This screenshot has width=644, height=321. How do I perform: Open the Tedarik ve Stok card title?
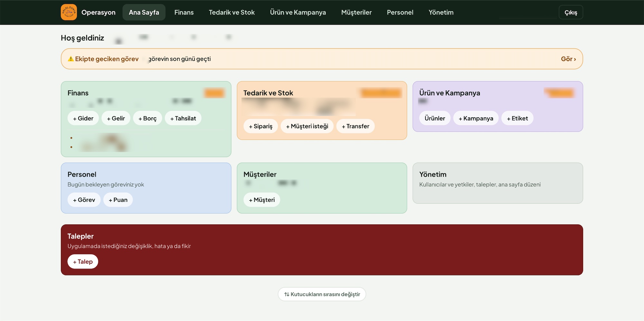click(x=268, y=93)
